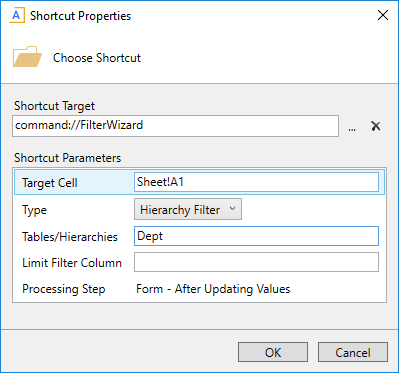This screenshot has width=399, height=373.
Task: Select the Tables/Hierarchies parameter label
Action: 70,237
